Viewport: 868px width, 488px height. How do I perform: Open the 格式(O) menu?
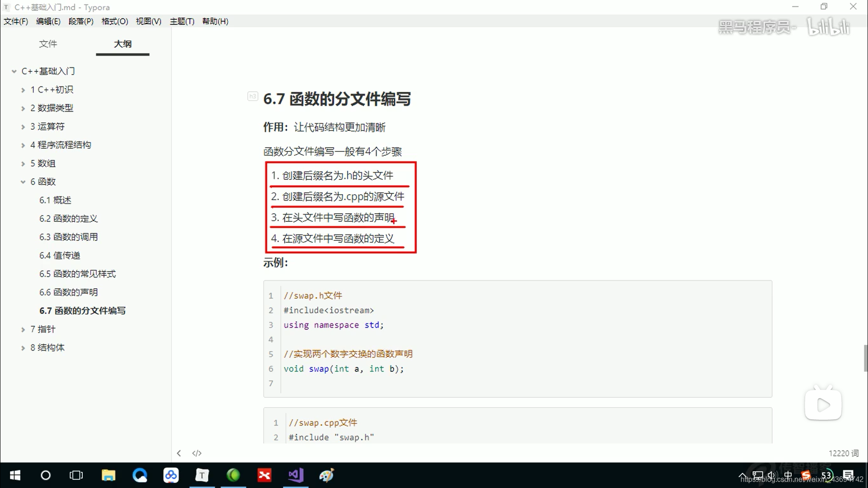point(115,21)
